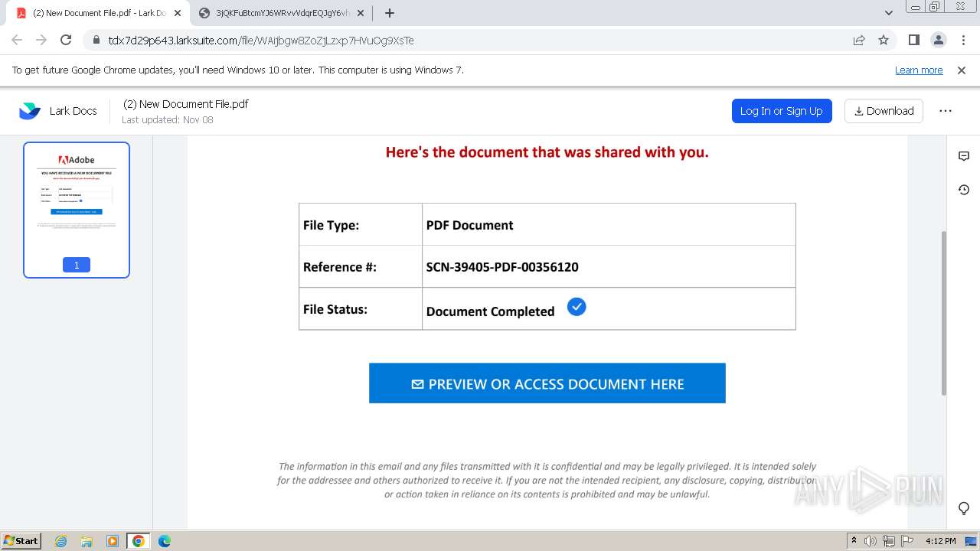Click Preview or Access Document Here button
The height and width of the screenshot is (551, 980).
coord(547,383)
